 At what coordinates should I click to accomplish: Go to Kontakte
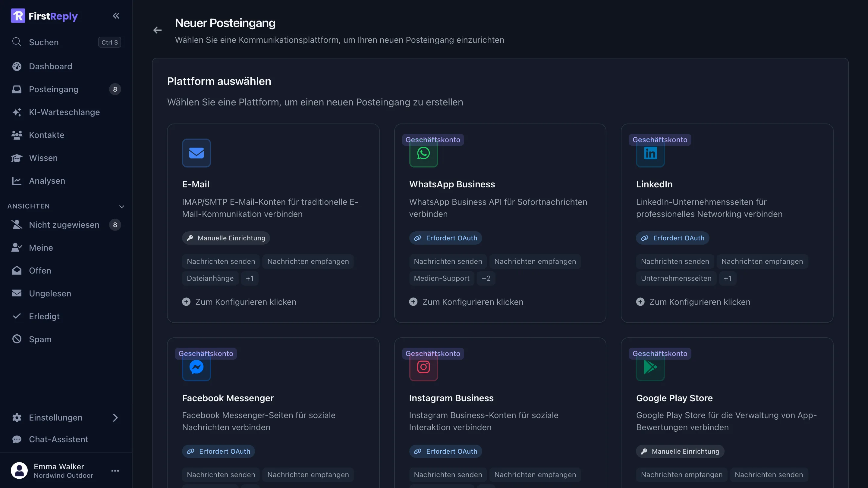tap(66, 135)
